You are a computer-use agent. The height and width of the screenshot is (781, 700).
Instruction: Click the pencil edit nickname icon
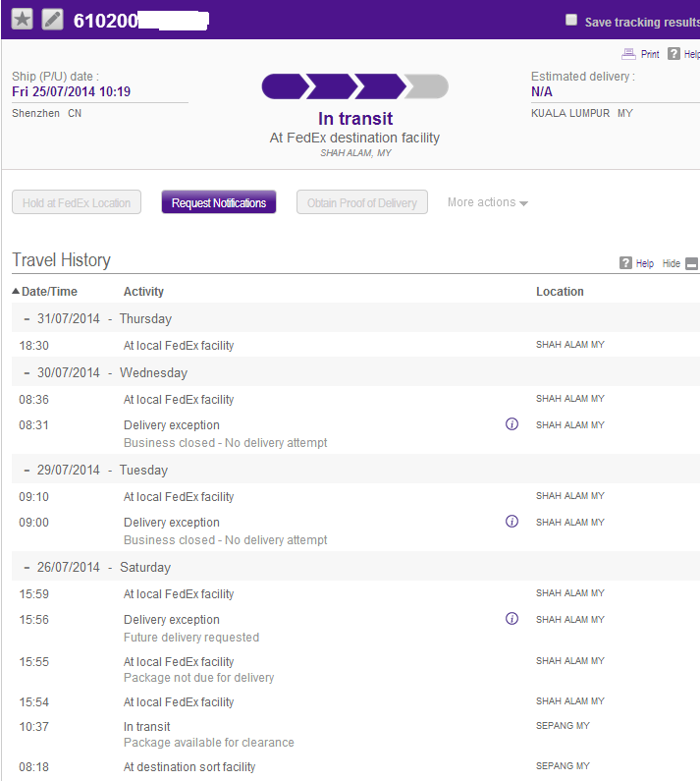tap(52, 20)
